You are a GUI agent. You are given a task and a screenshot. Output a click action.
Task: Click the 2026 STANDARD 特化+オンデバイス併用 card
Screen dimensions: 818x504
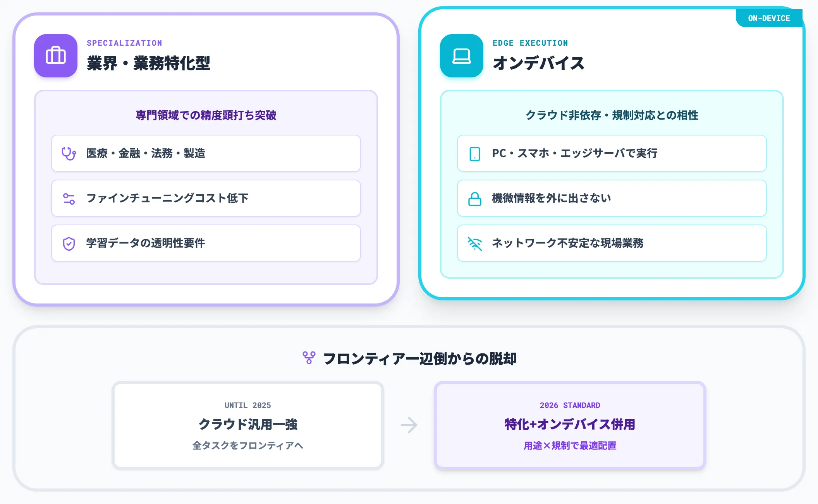point(570,425)
